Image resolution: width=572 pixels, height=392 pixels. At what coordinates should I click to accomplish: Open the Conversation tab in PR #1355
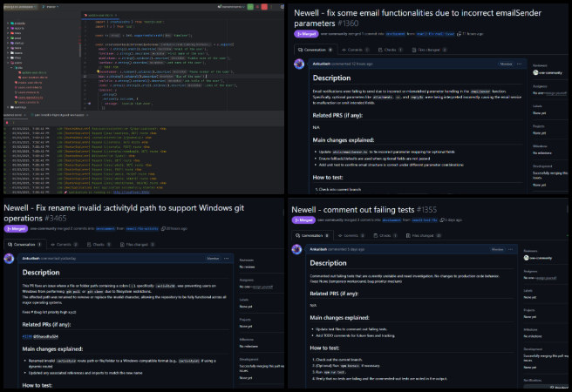point(312,236)
